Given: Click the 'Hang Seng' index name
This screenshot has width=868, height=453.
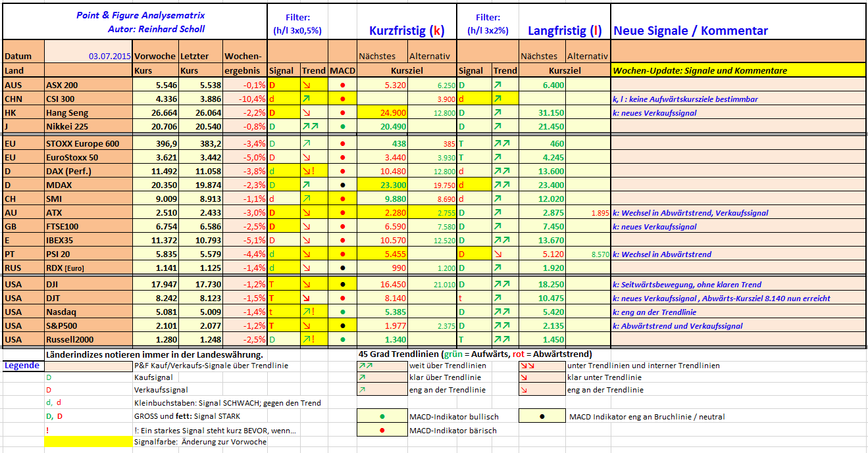Looking at the screenshot, I should coord(66,113).
